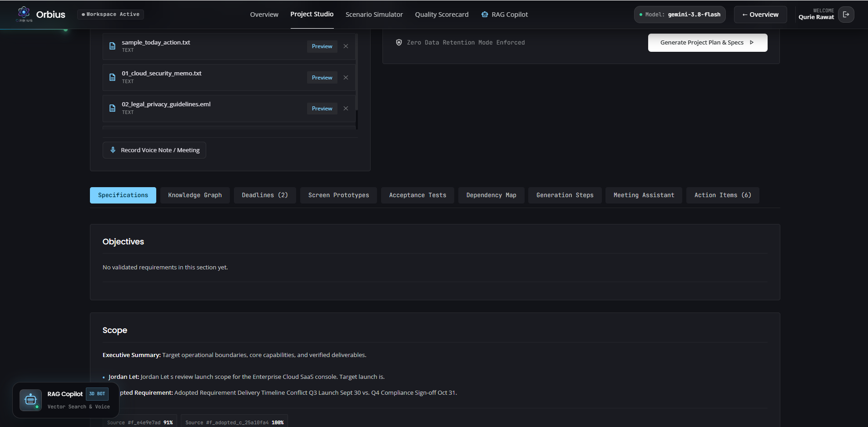Screen dimensions: 868x427
Task: Go to Scenario Simulator
Action: [374, 15]
